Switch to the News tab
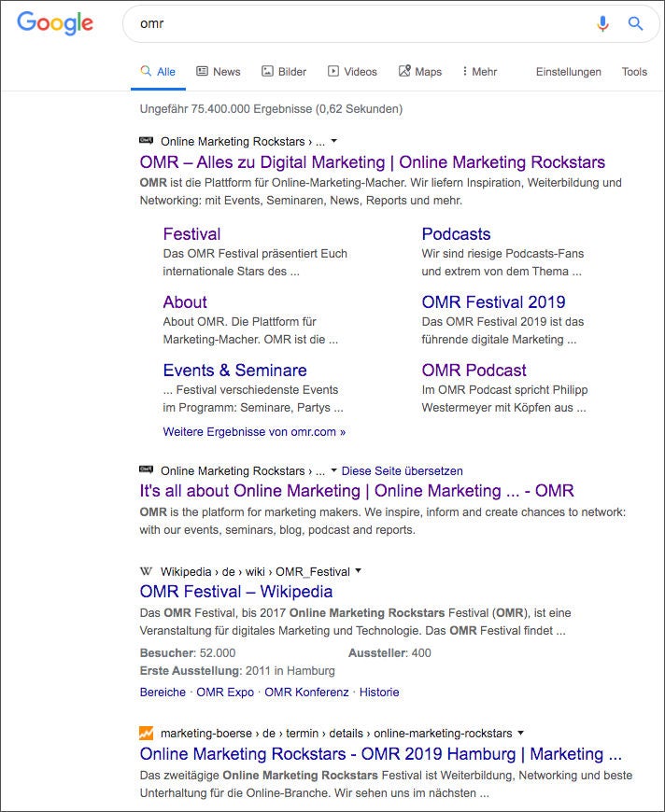 point(218,72)
